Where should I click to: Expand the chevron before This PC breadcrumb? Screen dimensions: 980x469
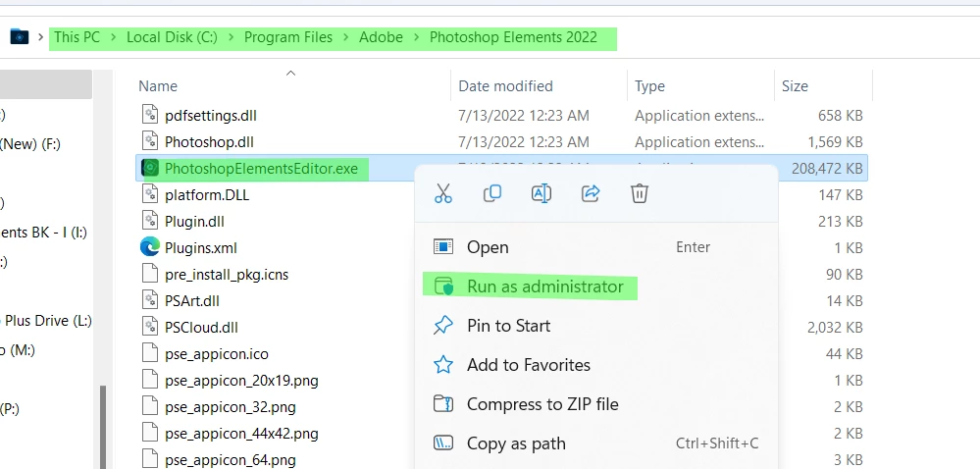40,37
